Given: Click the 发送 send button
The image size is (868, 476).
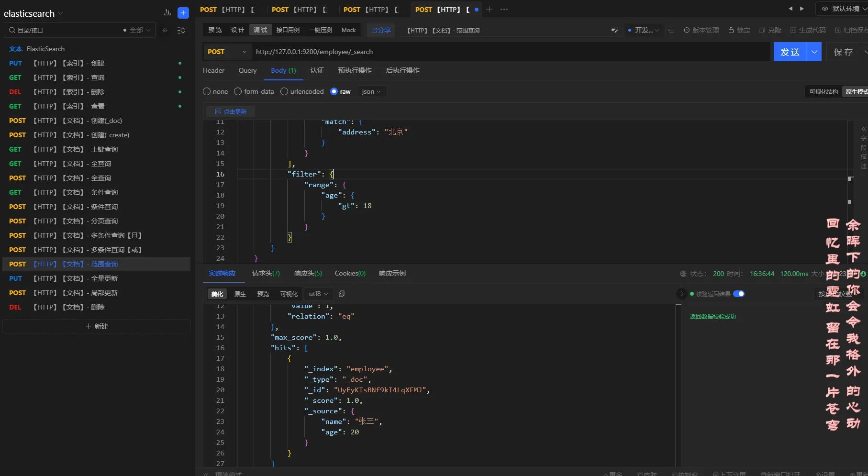Looking at the screenshot, I should (790, 52).
